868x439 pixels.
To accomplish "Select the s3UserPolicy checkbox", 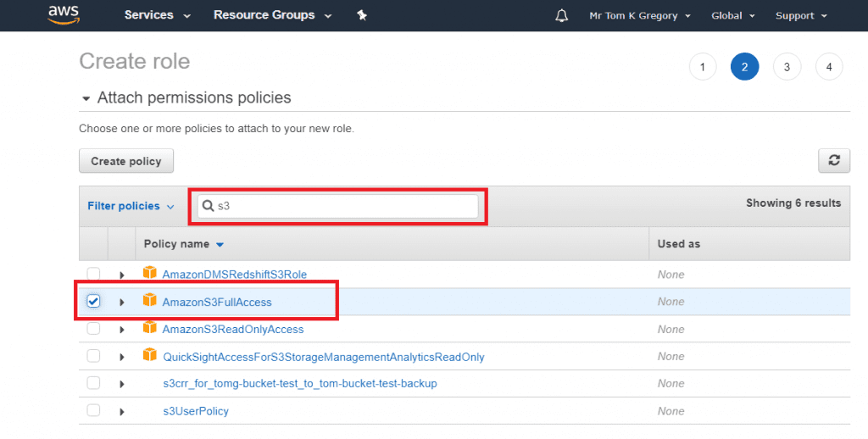I will coord(94,410).
